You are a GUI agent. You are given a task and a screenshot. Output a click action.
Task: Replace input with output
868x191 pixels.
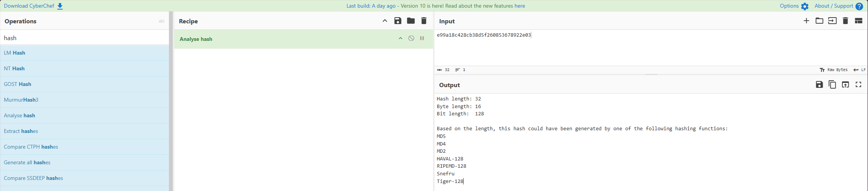click(x=845, y=85)
